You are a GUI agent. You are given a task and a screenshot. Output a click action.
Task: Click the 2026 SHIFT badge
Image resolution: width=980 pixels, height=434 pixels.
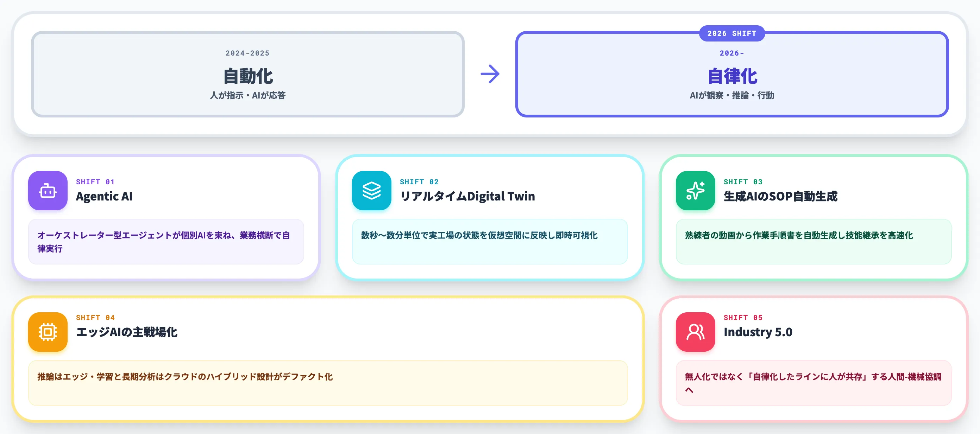click(x=731, y=33)
